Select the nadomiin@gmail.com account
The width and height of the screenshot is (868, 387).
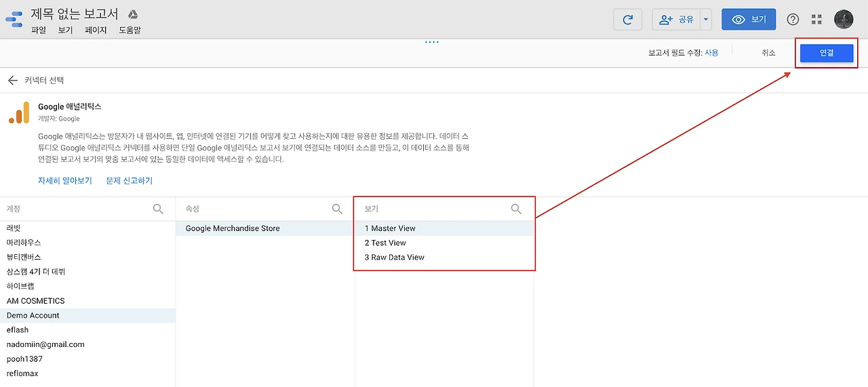coord(87,344)
